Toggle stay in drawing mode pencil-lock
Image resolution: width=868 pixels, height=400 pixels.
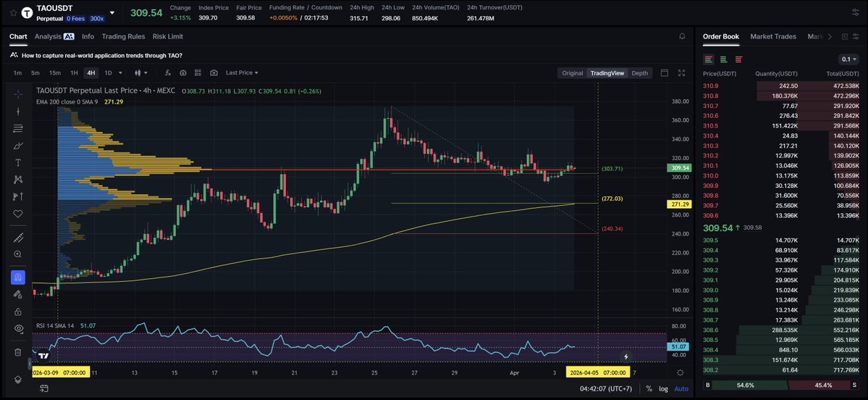17,294
